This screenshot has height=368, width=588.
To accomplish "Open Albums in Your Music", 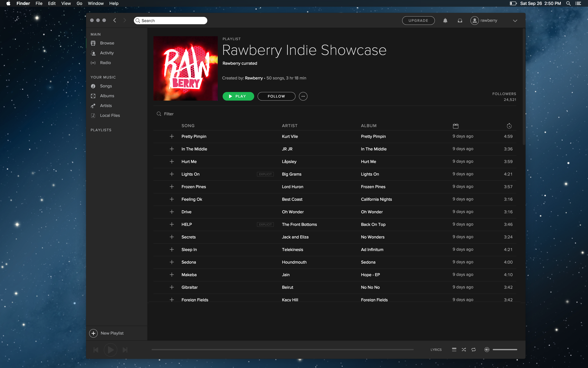I will click(107, 96).
